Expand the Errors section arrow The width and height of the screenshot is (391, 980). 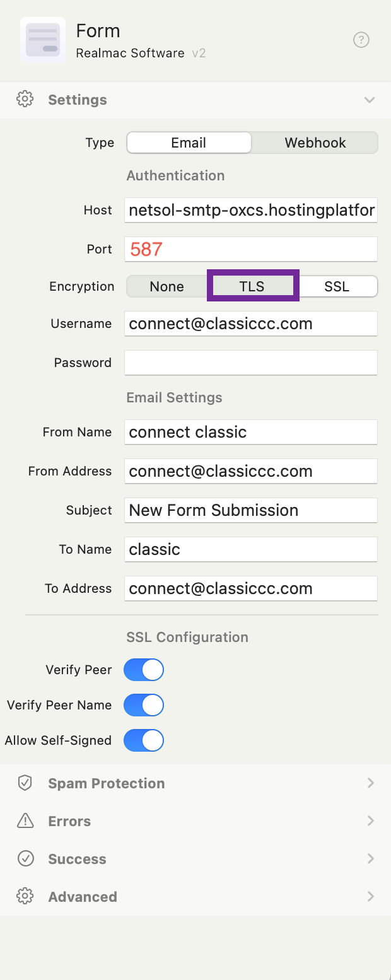click(370, 821)
